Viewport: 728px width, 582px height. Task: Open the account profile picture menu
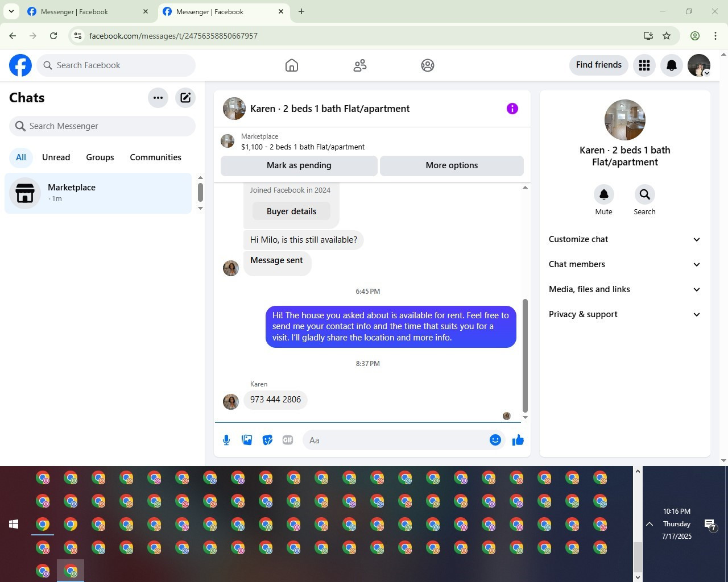tap(699, 65)
